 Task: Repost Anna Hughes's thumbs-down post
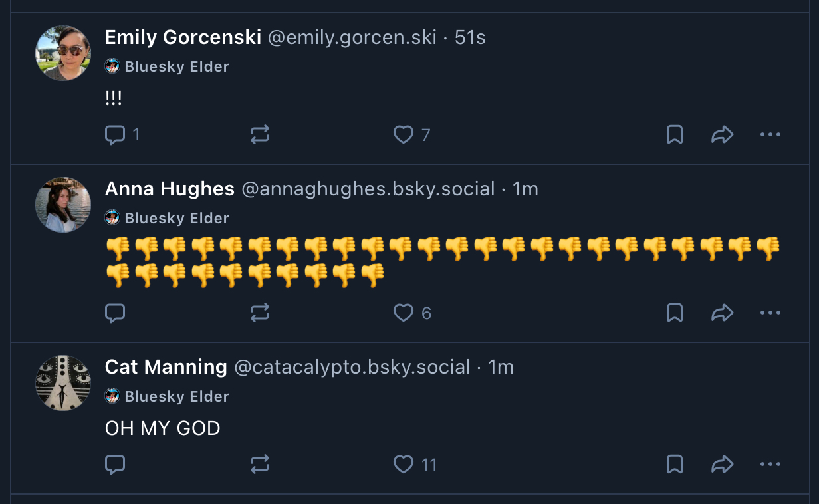click(x=260, y=313)
